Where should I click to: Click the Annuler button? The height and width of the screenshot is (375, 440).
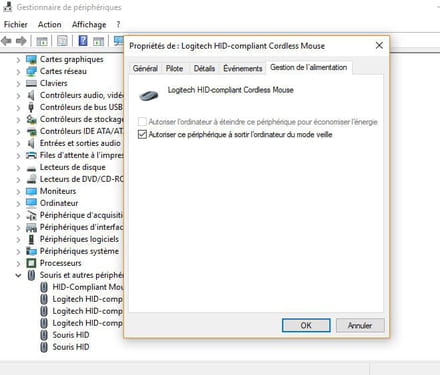pos(360,325)
